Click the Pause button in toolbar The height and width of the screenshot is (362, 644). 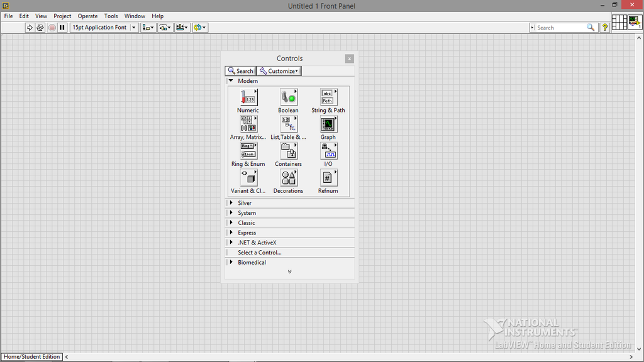pos(62,28)
